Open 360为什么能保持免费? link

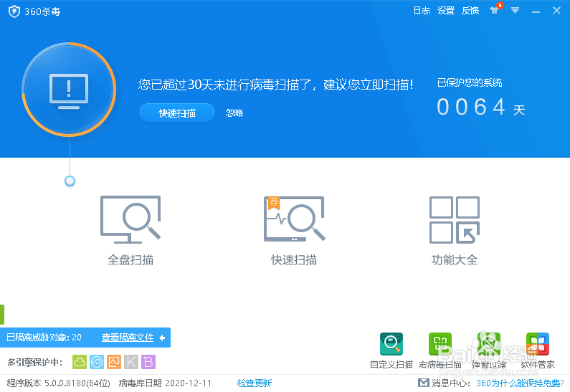520,383
